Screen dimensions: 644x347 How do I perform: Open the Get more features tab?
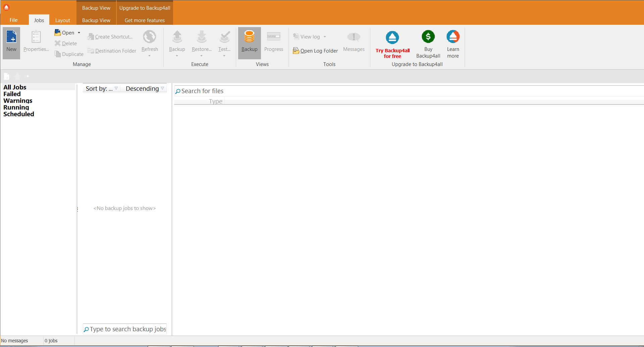(145, 20)
